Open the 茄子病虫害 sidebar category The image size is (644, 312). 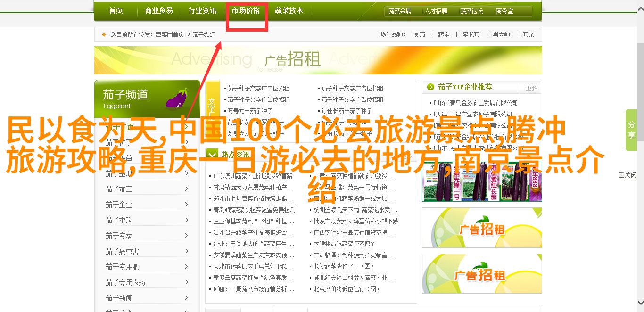tap(122, 251)
